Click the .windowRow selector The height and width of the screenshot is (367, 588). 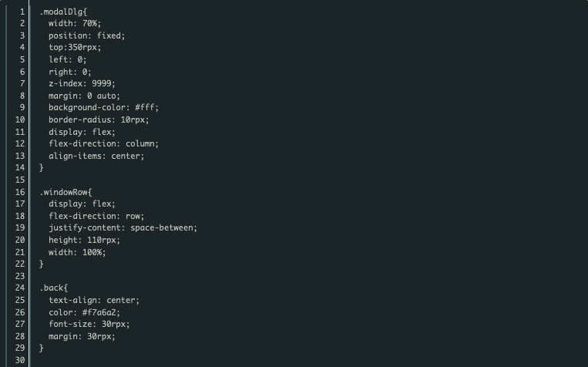tap(66, 192)
